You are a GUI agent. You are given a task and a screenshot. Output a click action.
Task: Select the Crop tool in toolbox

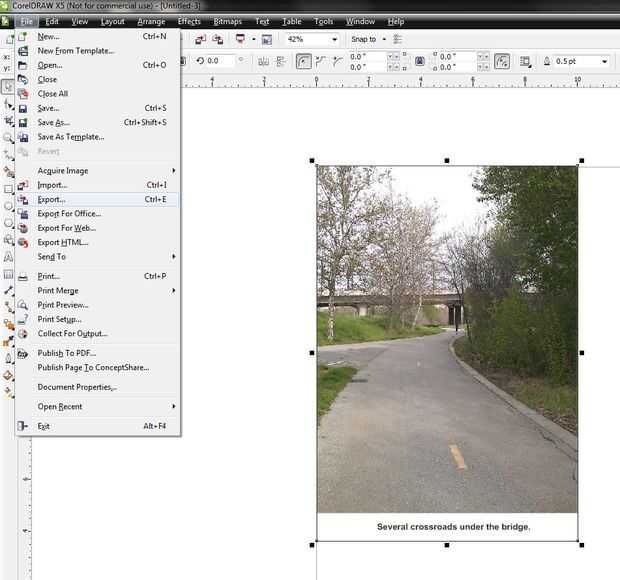8,121
